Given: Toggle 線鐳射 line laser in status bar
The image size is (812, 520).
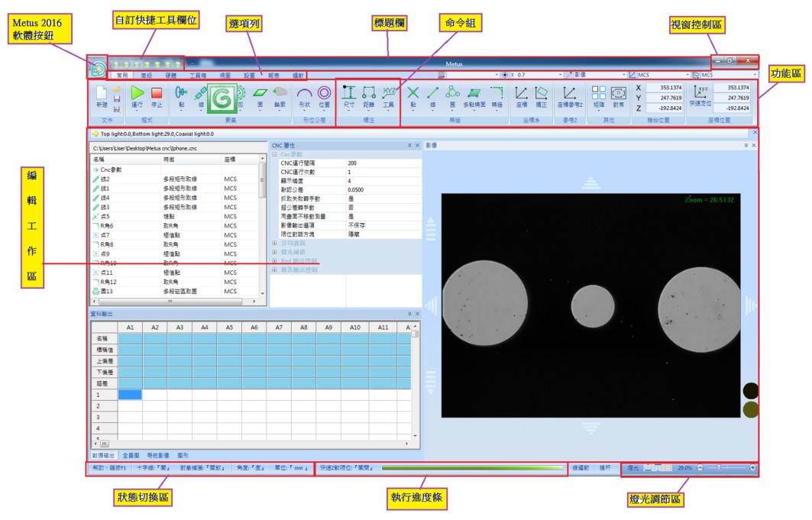Looking at the screenshot, I should point(581,468).
